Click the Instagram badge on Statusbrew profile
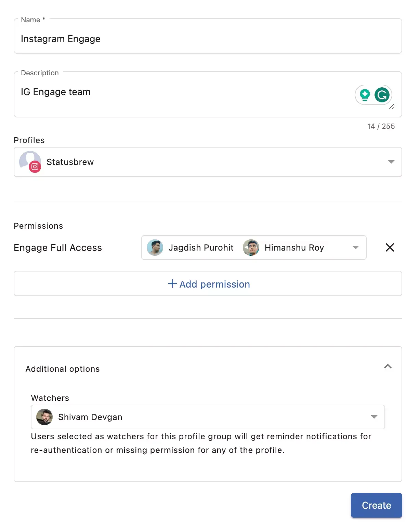Screen dimensions: 420x532 (x=35, y=167)
